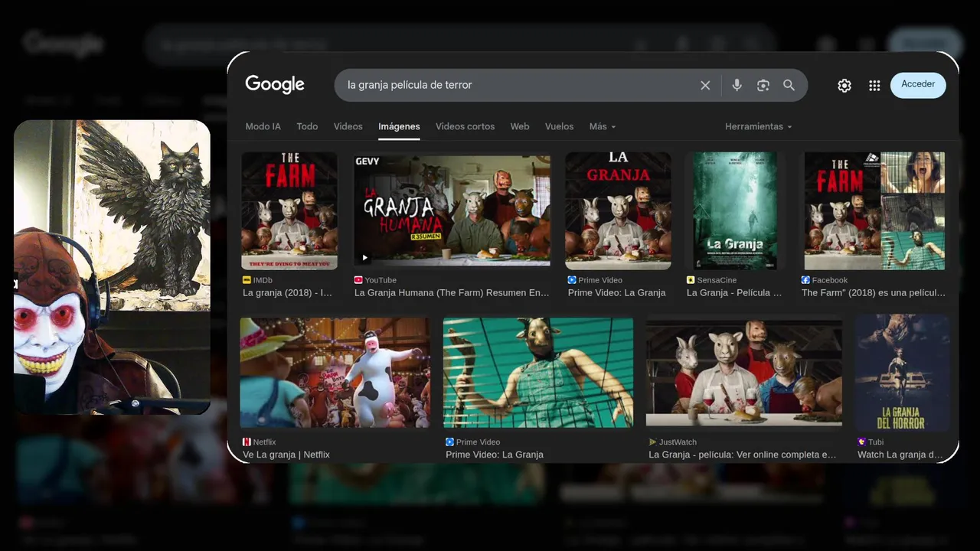Open link 'La Granja - Película ...'
Screen dimensions: 980x551
pos(734,292)
